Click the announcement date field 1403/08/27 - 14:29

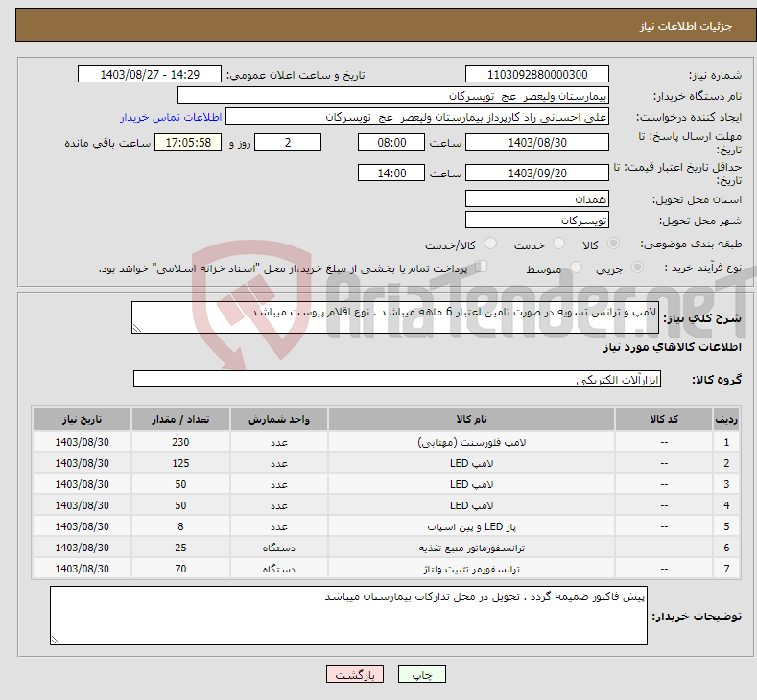149,74
